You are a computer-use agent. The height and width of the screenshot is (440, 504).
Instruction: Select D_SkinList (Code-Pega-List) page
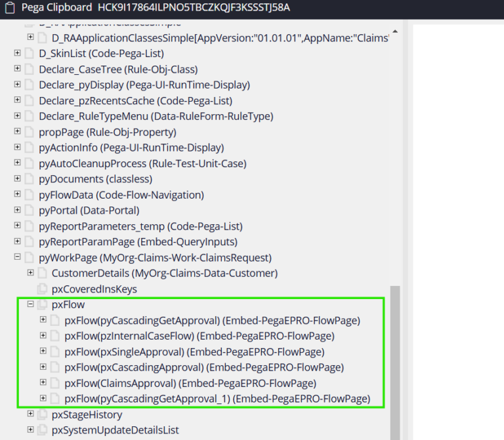[x=101, y=53]
